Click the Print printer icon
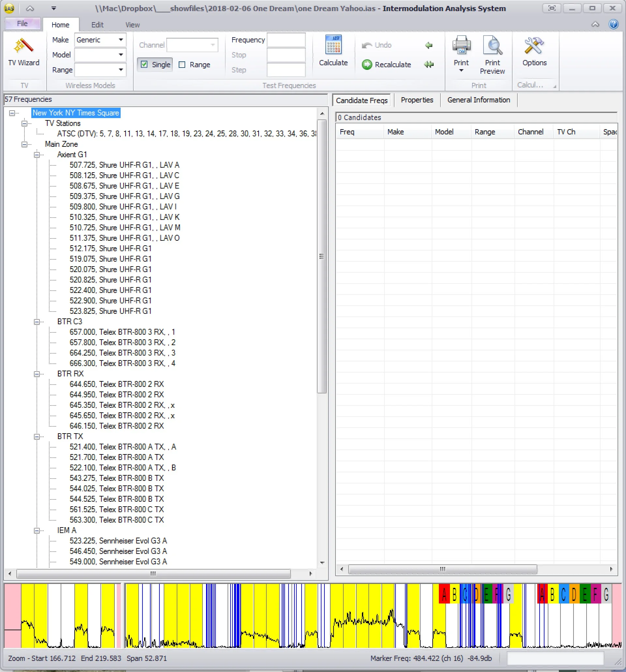Image resolution: width=626 pixels, height=672 pixels. click(461, 45)
